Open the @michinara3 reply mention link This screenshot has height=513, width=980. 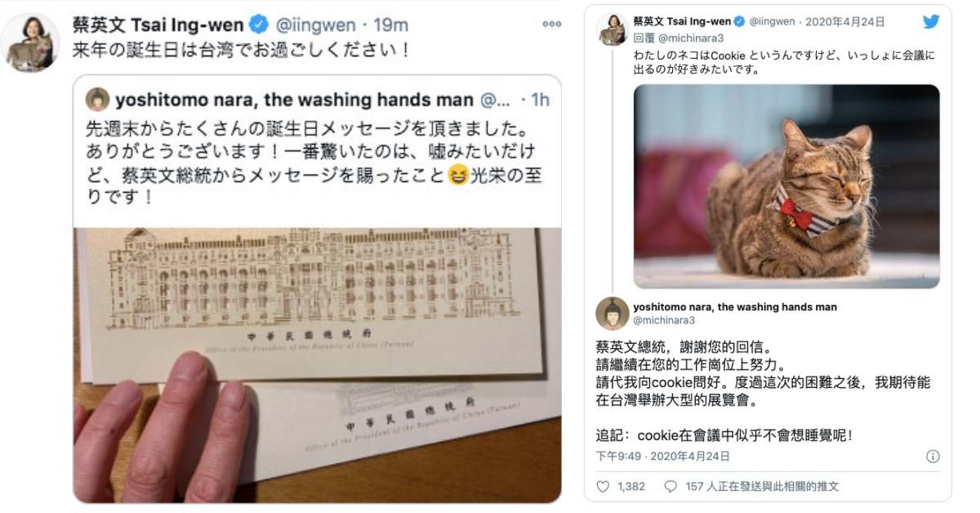click(691, 38)
